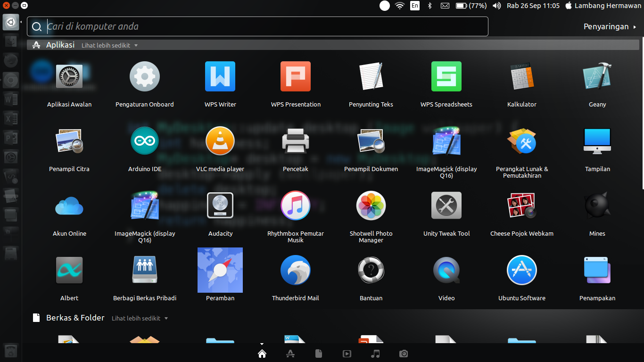644x362 pixels.
Task: Switch to the Video lens tab
Action: pyautogui.click(x=347, y=354)
